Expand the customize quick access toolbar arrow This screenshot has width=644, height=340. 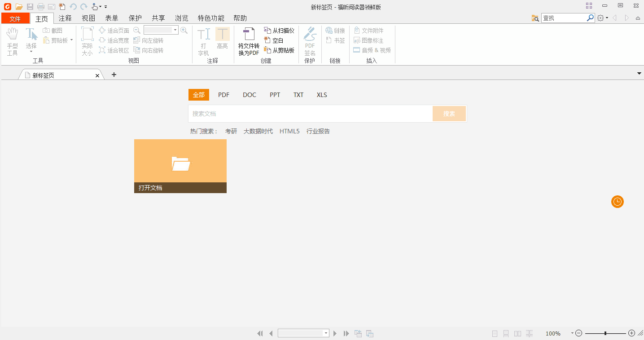coord(106,7)
